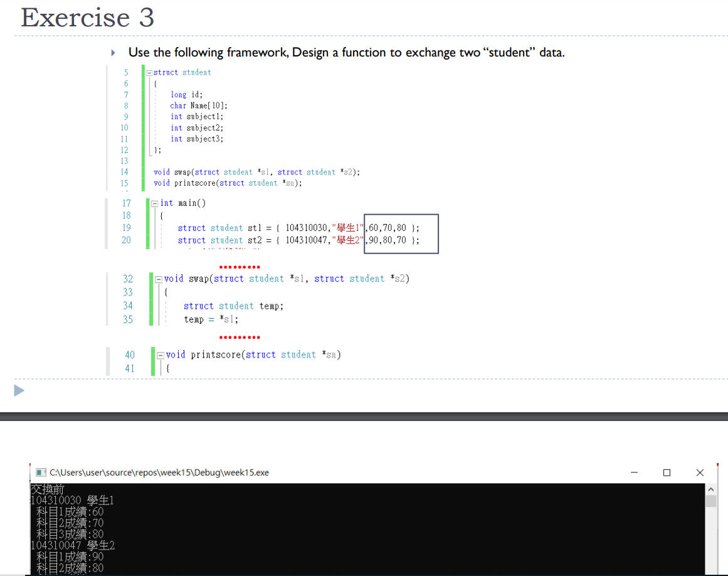Select the red 學生1 string literal
The width and height of the screenshot is (728, 576).
(x=349, y=227)
